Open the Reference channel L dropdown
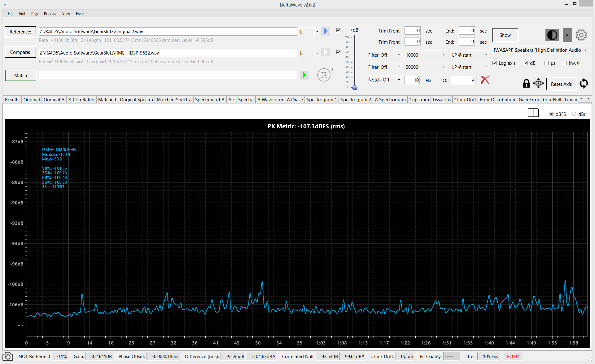Screen dimensions: 595x364 pos(309,32)
